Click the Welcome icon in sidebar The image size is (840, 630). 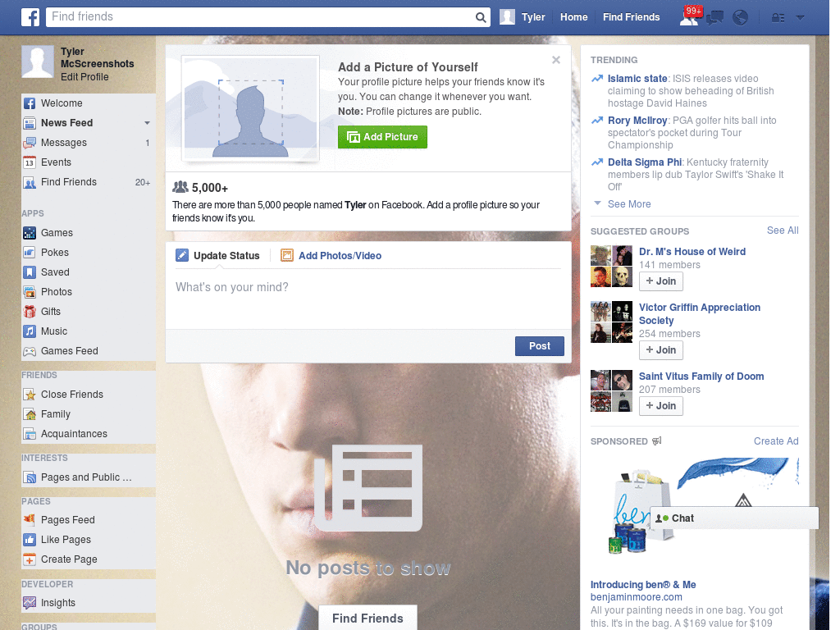tap(30, 103)
